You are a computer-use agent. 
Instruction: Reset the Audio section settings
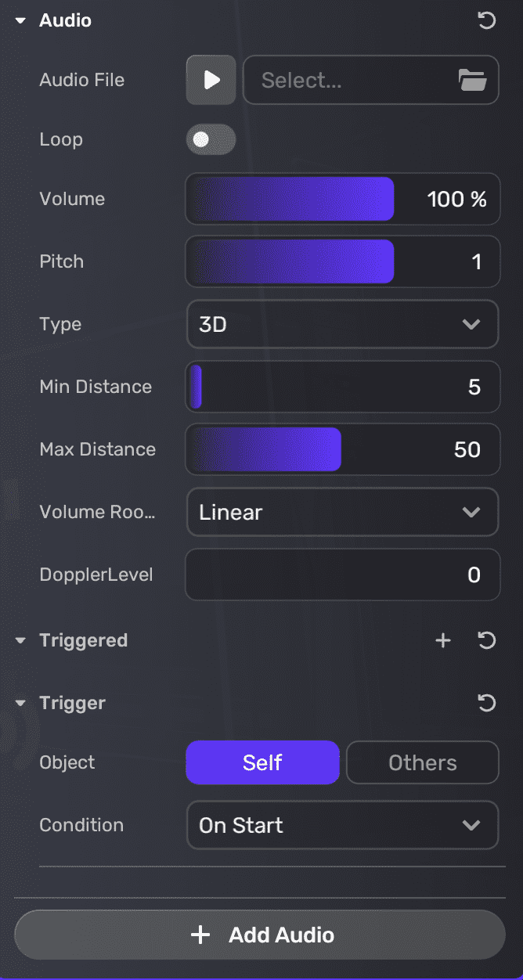point(486,21)
